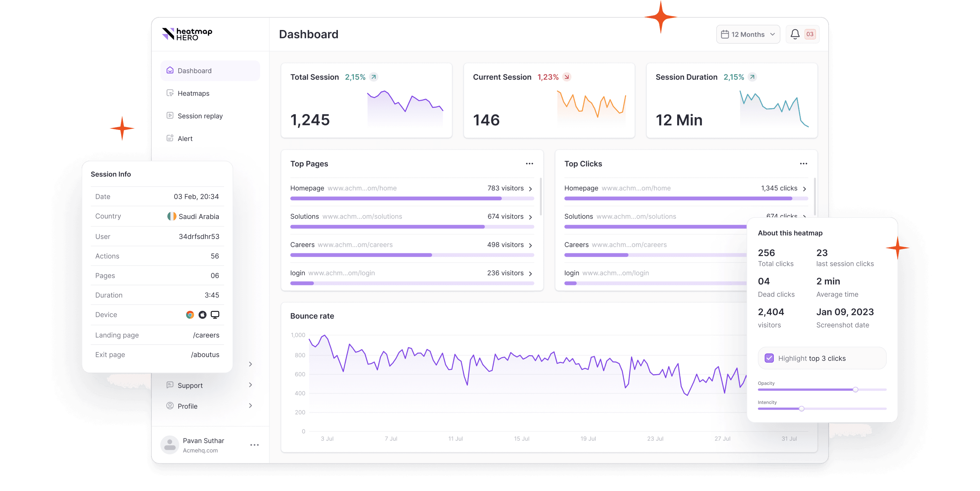Adjust the Intencity slider handle

pyautogui.click(x=801, y=408)
